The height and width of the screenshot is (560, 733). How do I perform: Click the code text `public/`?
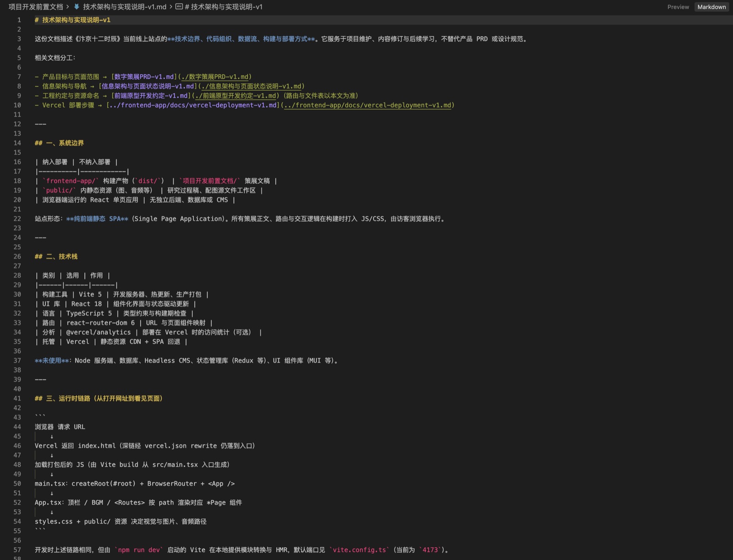click(x=59, y=190)
